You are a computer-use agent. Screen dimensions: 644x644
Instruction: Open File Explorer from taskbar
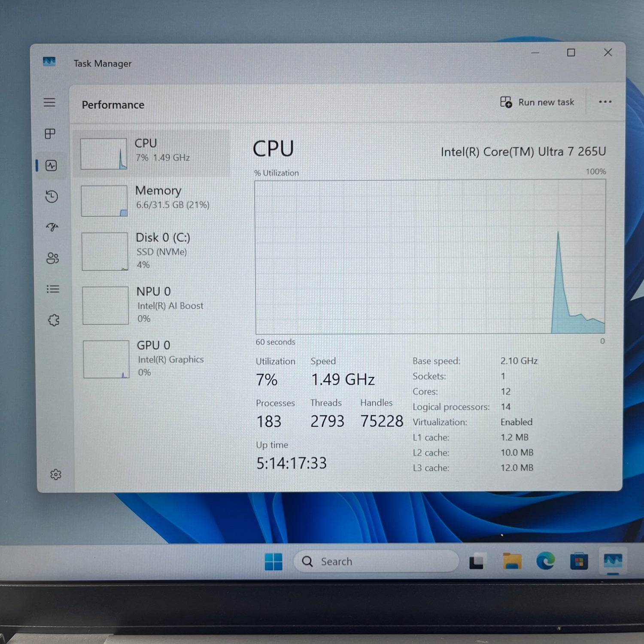[x=511, y=561]
